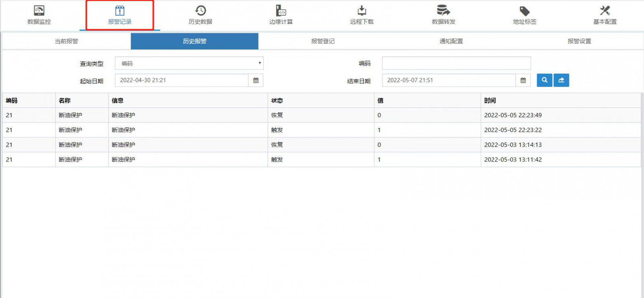
Task: Switch to the 当前报警 tab
Action: click(x=66, y=41)
